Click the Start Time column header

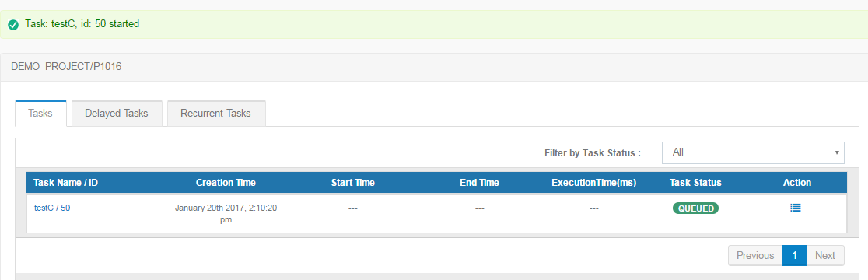[x=352, y=183]
